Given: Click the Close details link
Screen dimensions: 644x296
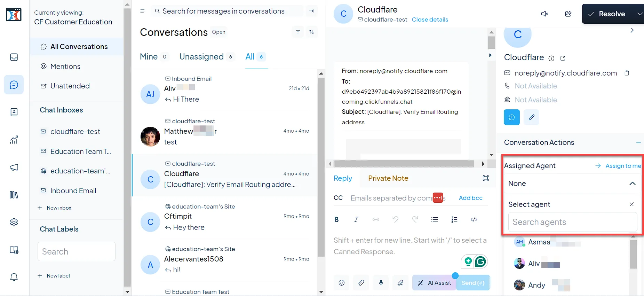Looking at the screenshot, I should pyautogui.click(x=430, y=20).
